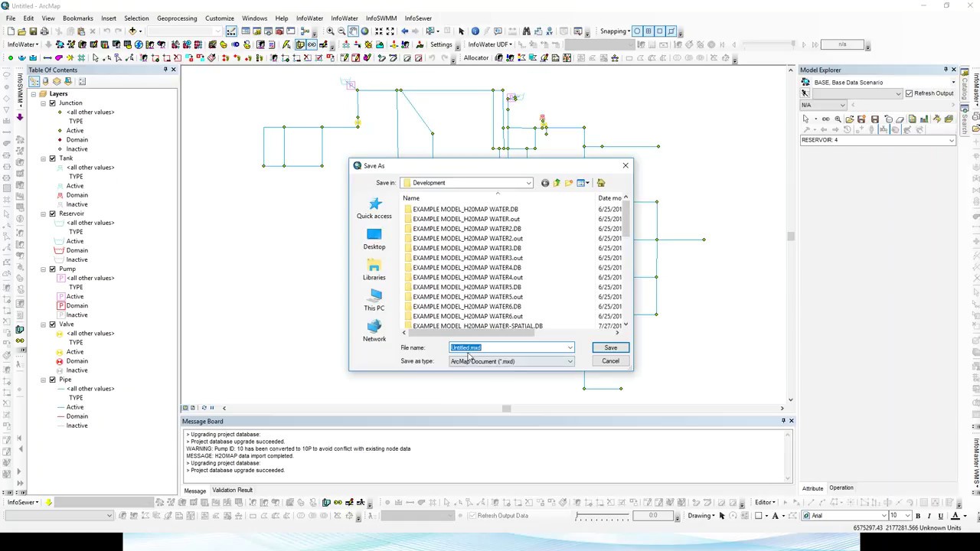This screenshot has width=980, height=551.
Task: Select the Identify info tool
Action: [475, 31]
